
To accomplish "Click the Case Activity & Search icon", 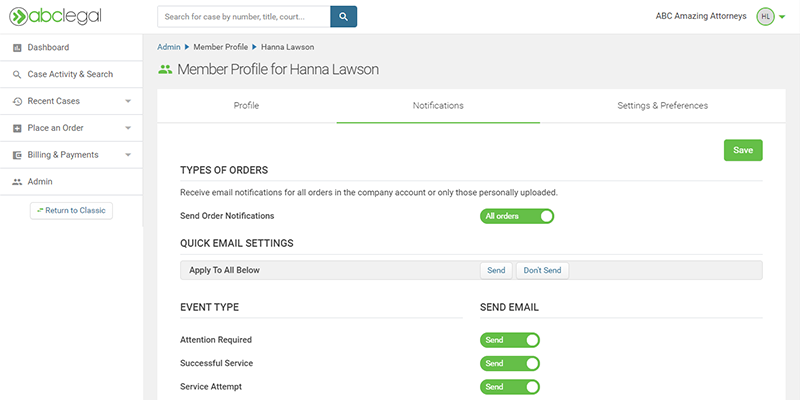I will pyautogui.click(x=17, y=75).
